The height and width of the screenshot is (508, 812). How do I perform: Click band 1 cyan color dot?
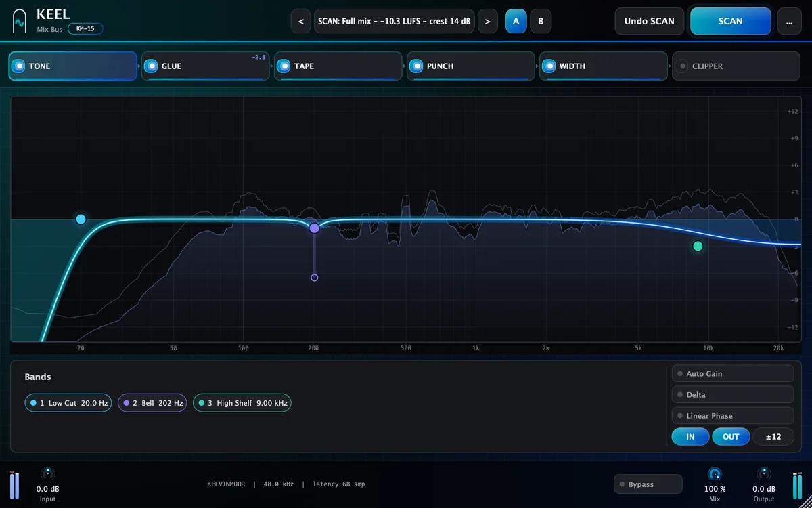point(32,403)
